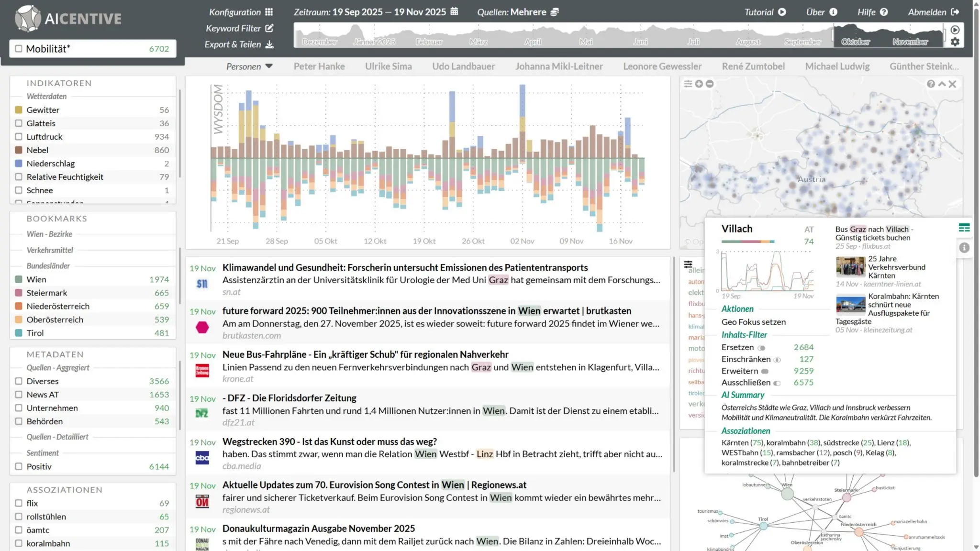Image resolution: width=980 pixels, height=551 pixels.
Task: Enable the Diverses sources checkbox
Action: (x=19, y=381)
